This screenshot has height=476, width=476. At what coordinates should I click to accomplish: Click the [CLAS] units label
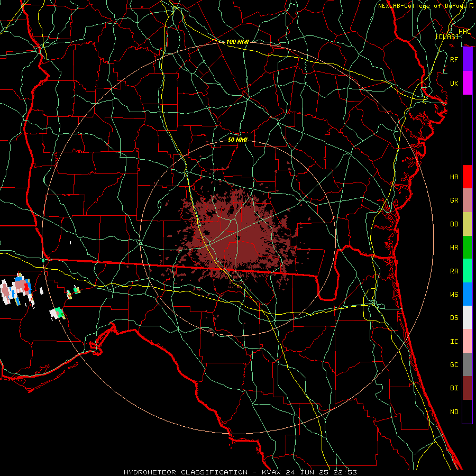447,36
